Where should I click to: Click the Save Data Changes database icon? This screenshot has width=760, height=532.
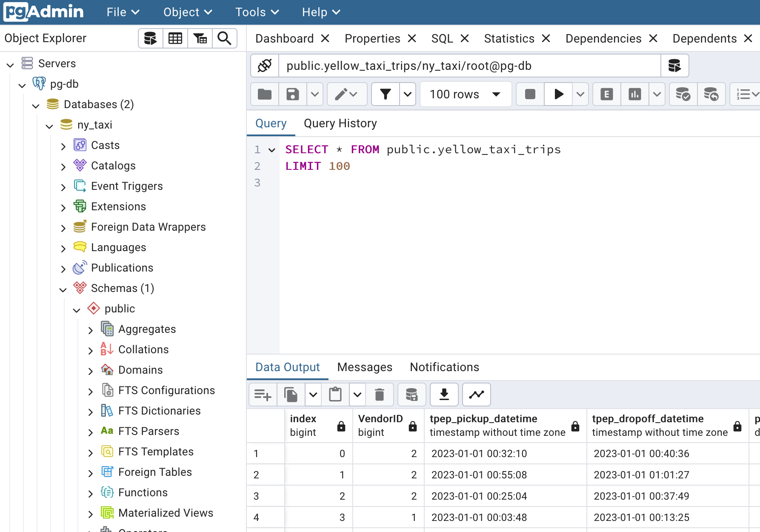click(411, 395)
